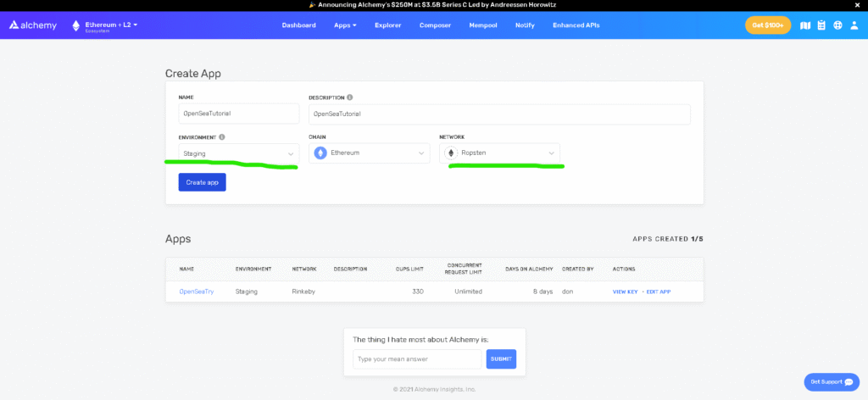Go to the Dashboard tab
This screenshot has width=868, height=400.
click(x=298, y=25)
